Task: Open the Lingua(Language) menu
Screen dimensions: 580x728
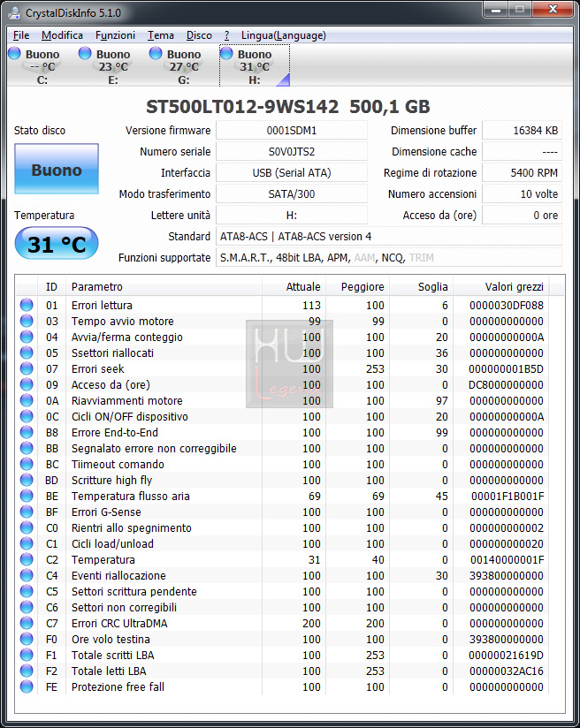Action: 283,35
